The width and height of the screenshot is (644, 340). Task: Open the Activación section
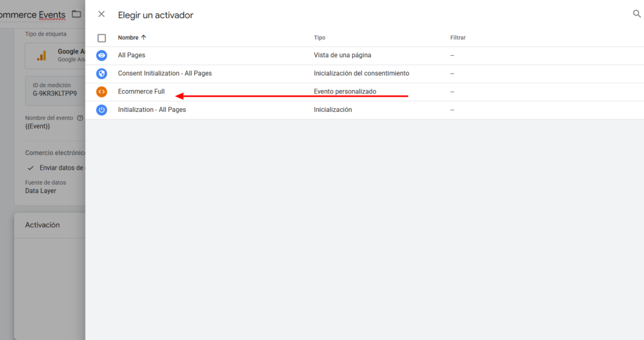[x=42, y=225]
